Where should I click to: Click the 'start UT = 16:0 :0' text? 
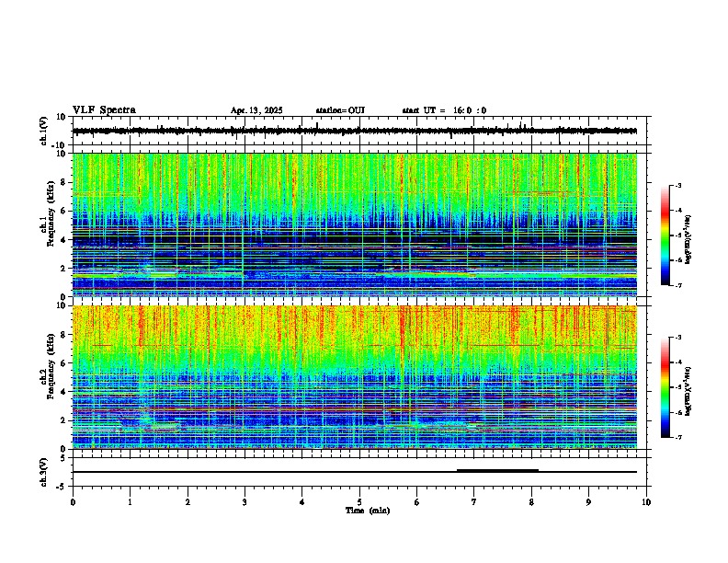click(x=444, y=110)
